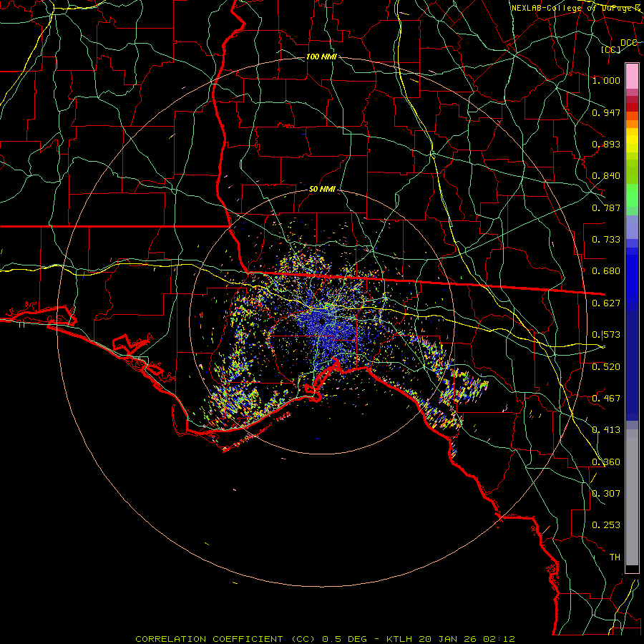Pick the dark navy color bar segment
The image size is (644, 644).
pos(632,366)
